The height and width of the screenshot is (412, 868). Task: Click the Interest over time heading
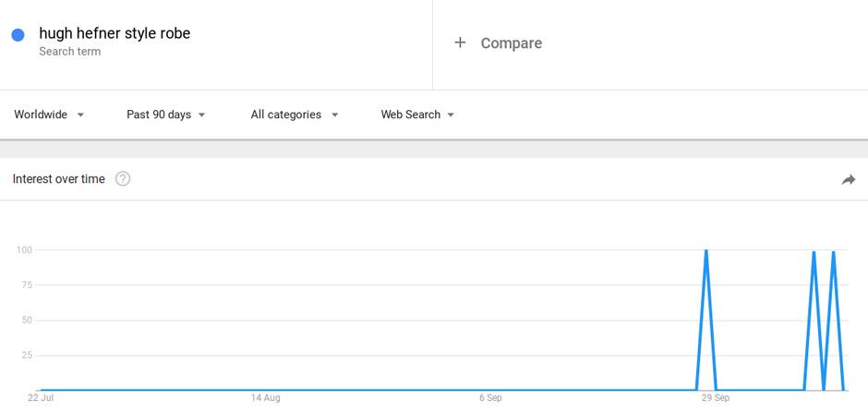pyautogui.click(x=59, y=179)
